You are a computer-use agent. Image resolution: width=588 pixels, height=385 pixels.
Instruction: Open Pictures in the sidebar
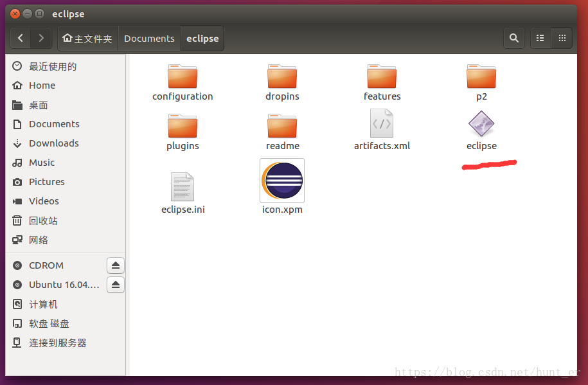pyautogui.click(x=66, y=182)
